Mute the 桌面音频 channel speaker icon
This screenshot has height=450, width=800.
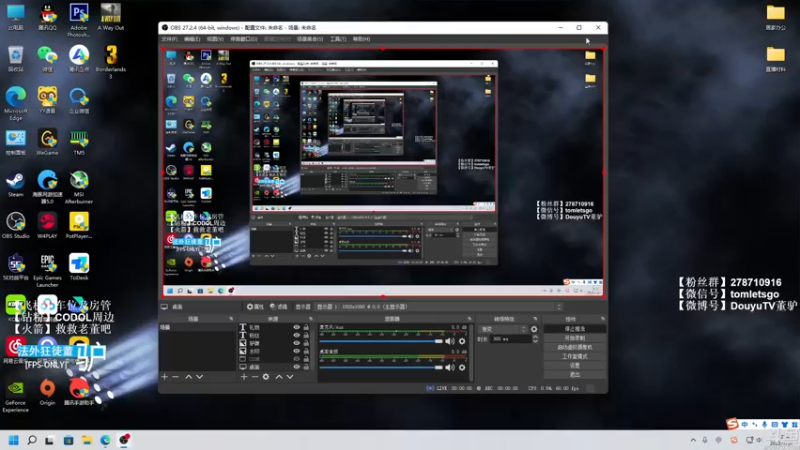[449, 367]
